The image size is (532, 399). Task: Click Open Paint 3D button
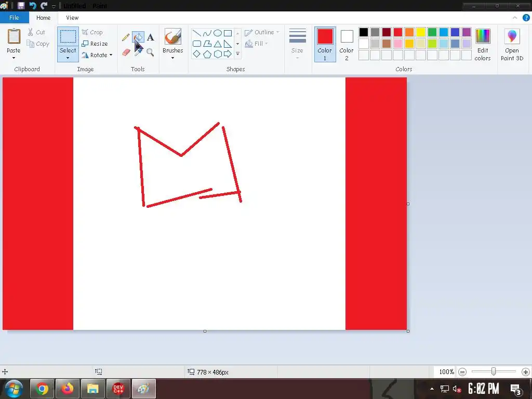(x=512, y=45)
